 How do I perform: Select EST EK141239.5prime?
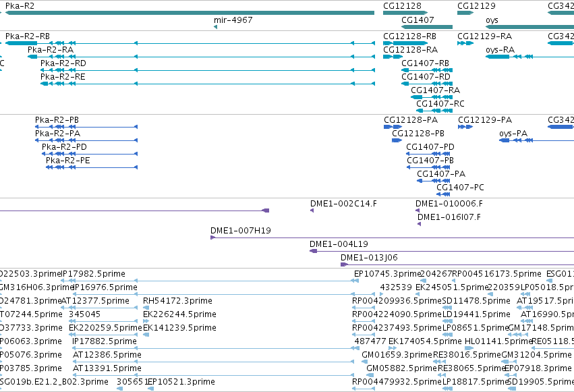point(179,329)
